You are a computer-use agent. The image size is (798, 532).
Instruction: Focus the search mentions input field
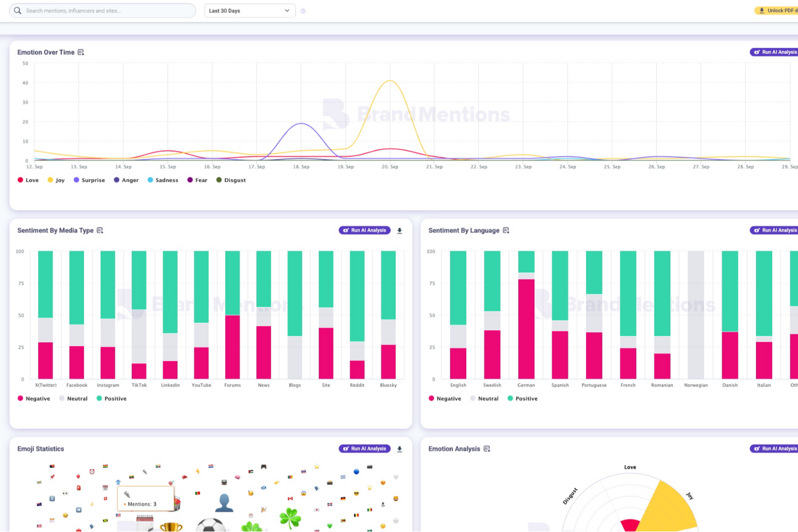(x=102, y=11)
